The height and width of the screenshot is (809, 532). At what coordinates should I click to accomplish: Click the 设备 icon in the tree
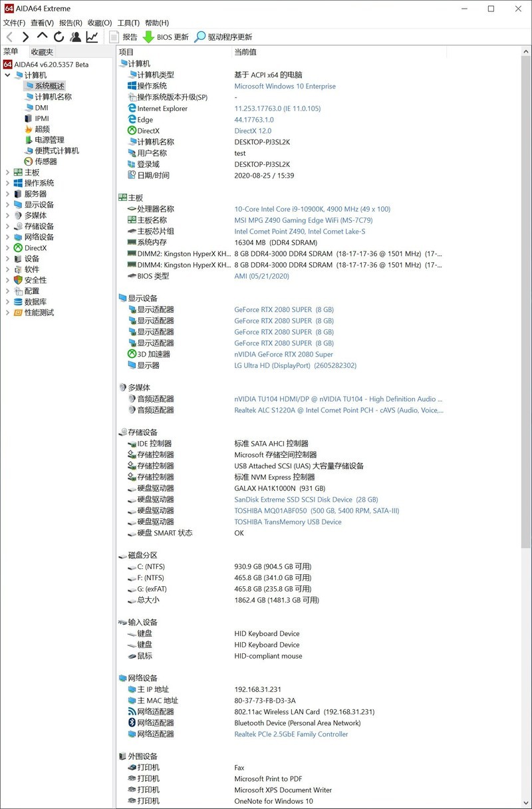[x=18, y=259]
